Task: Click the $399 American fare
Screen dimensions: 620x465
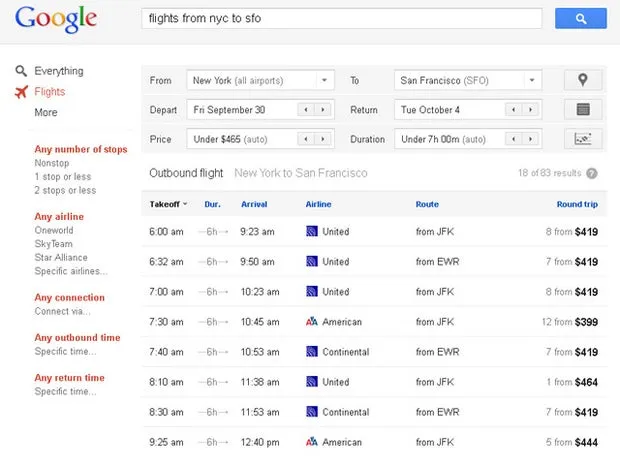Action: (586, 322)
